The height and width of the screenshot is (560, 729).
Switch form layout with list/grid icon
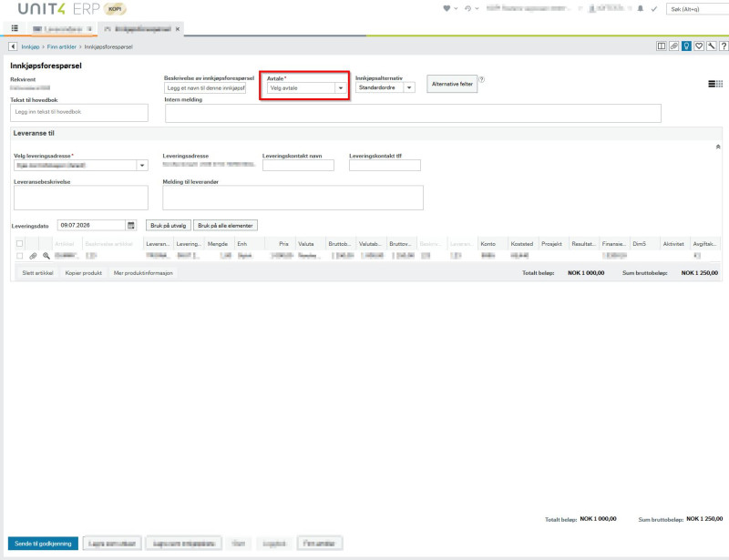coord(715,84)
